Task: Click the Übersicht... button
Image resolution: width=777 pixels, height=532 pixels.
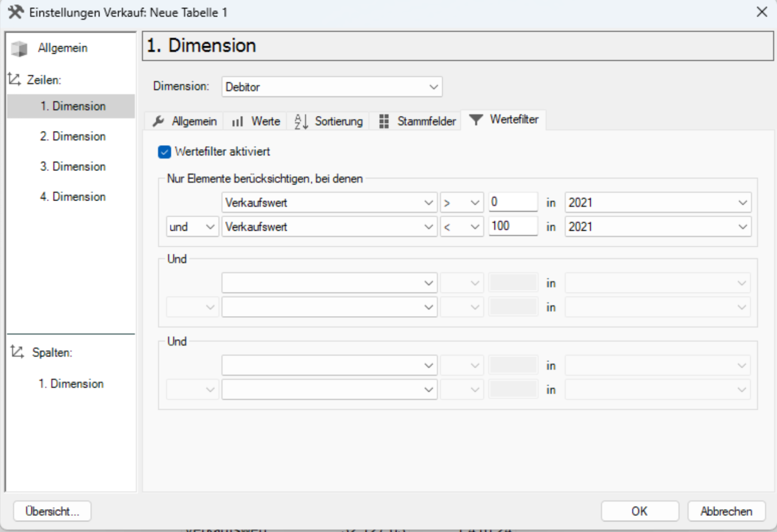Action: point(52,511)
